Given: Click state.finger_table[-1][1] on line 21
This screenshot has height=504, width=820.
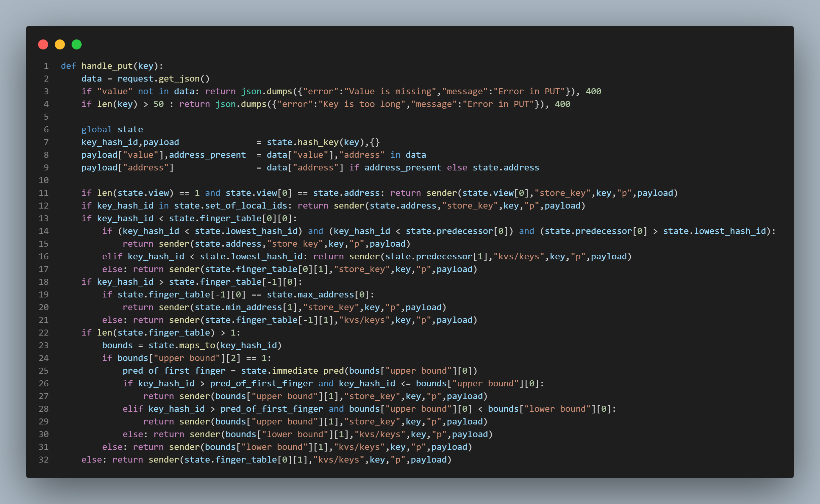Looking at the screenshot, I should point(269,320).
